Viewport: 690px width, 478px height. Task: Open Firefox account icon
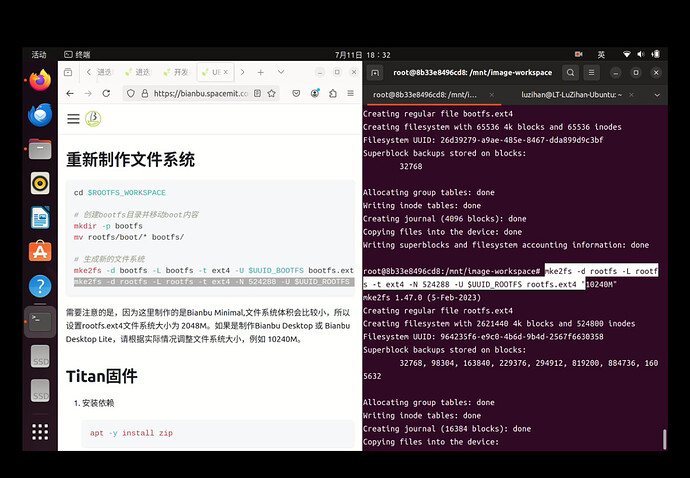(315, 93)
